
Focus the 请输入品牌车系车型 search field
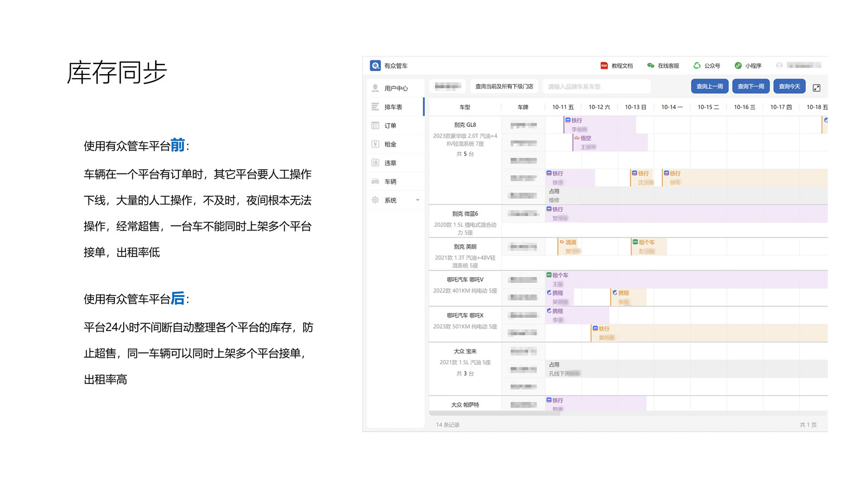pos(596,86)
